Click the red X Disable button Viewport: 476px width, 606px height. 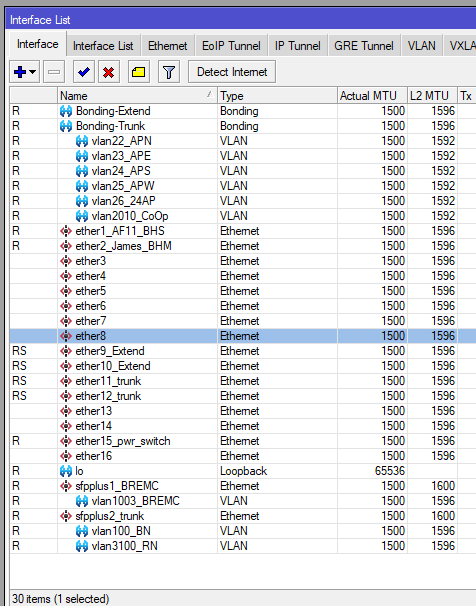tap(109, 72)
